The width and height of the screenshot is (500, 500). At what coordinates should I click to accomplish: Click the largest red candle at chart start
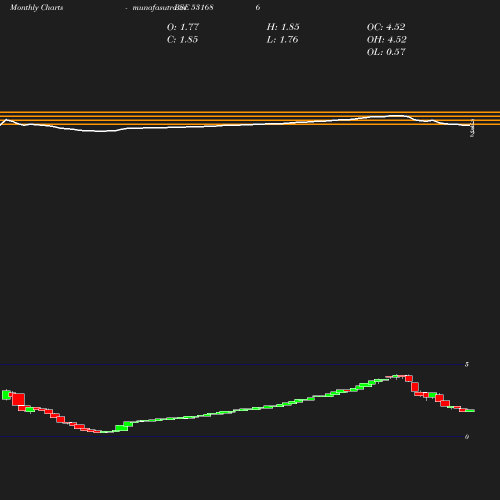18,399
